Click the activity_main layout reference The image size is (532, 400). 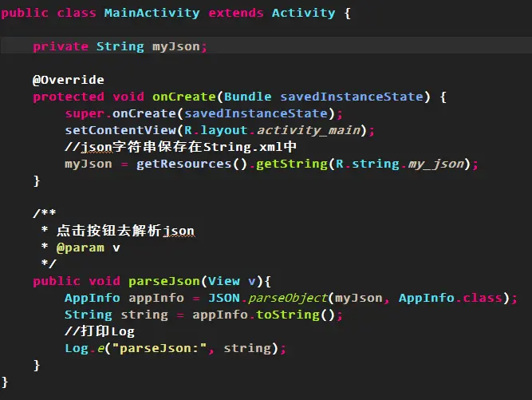(309, 130)
